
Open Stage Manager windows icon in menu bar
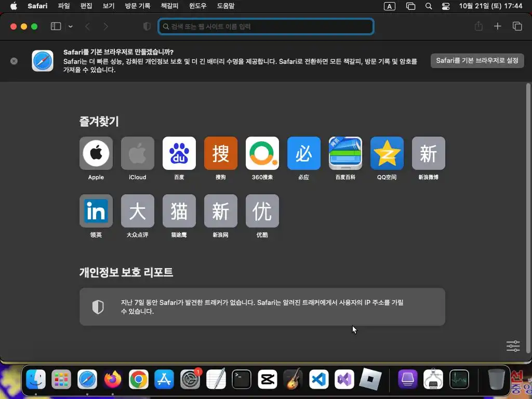tap(410, 6)
